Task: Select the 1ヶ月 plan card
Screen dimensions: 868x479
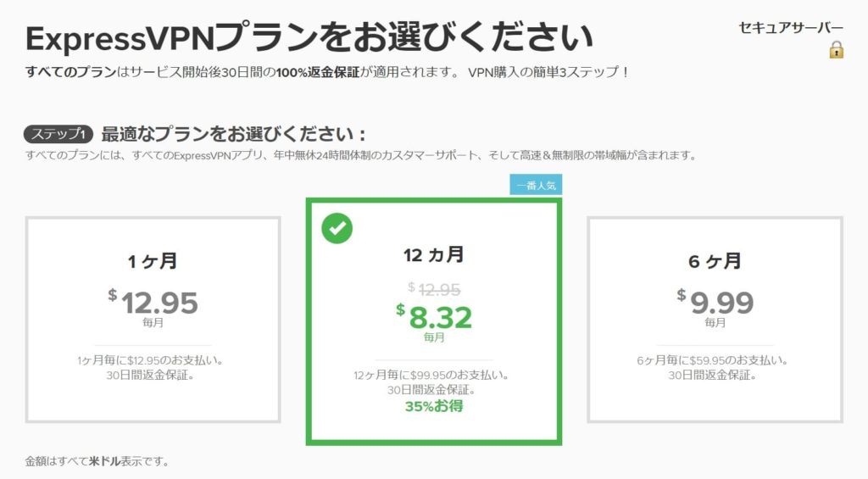Action: pyautogui.click(x=153, y=320)
